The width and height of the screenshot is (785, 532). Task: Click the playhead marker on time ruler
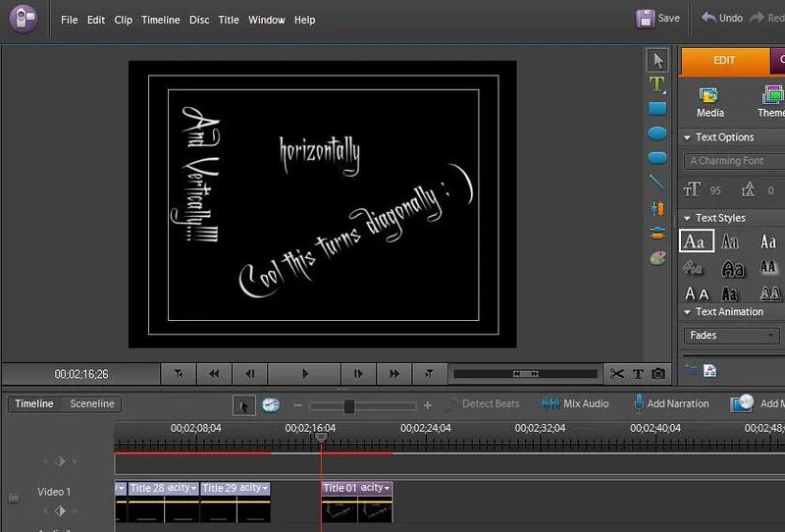click(321, 438)
